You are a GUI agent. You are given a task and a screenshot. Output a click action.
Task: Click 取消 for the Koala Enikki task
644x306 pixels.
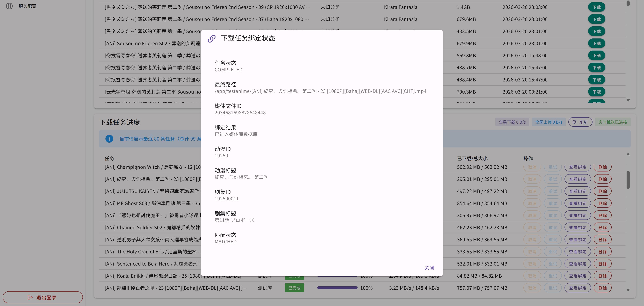point(532,276)
